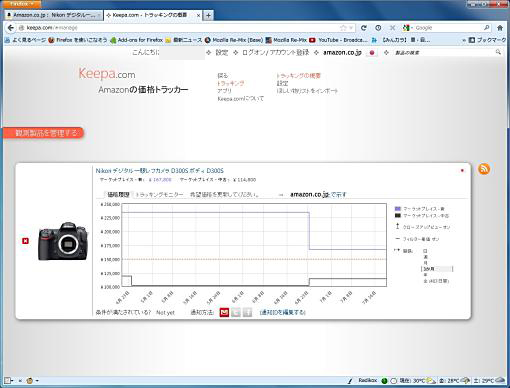The width and height of the screenshot is (510, 388).
Task: Open Firefox を使いこなそう bookmark
Action: tap(78, 40)
